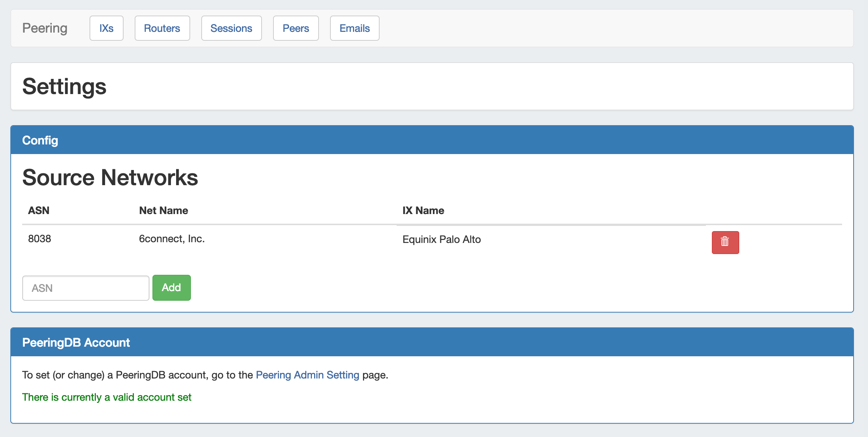The height and width of the screenshot is (437, 868).
Task: Click the Config panel header
Action: [40, 140]
